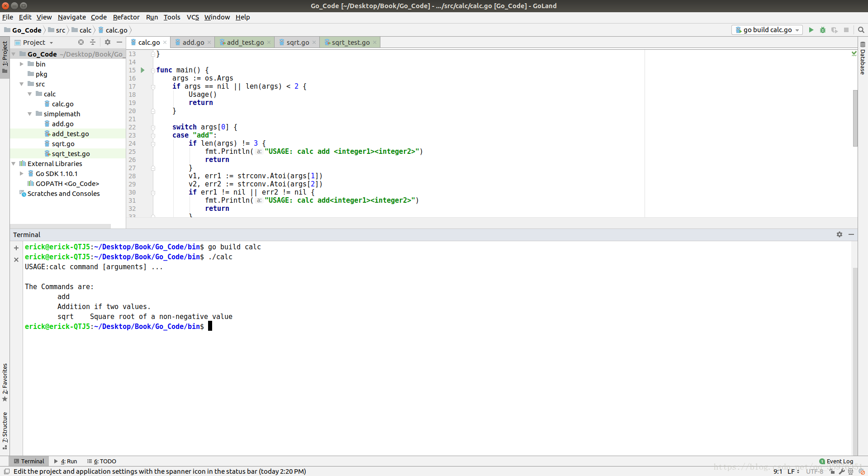Viewport: 868px width, 476px height.
Task: Click the run with coverage icon
Action: click(835, 30)
